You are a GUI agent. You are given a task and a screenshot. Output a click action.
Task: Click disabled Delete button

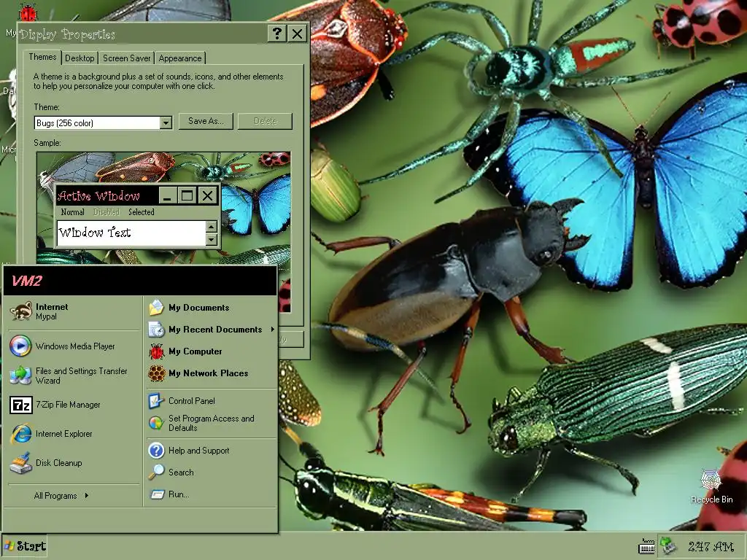(x=266, y=121)
